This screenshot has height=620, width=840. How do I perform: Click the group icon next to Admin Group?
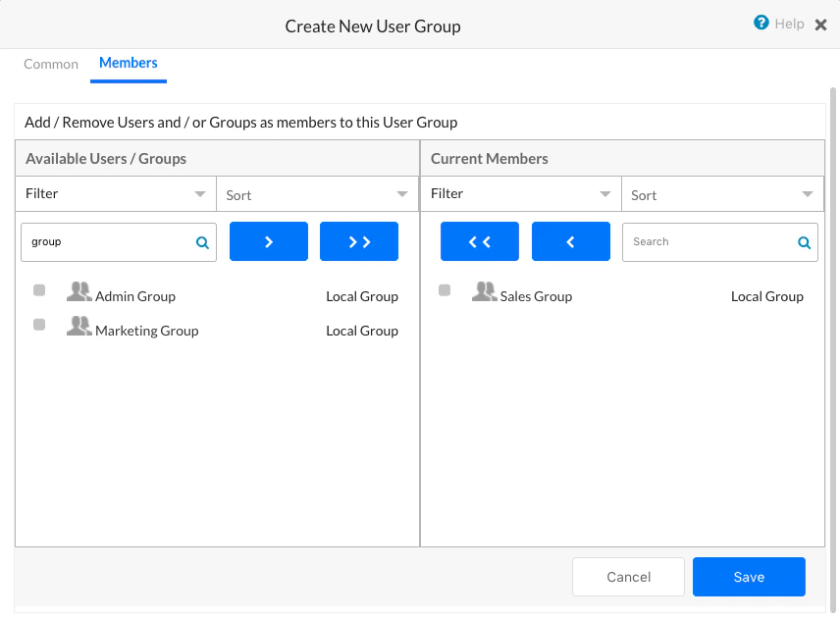(79, 294)
